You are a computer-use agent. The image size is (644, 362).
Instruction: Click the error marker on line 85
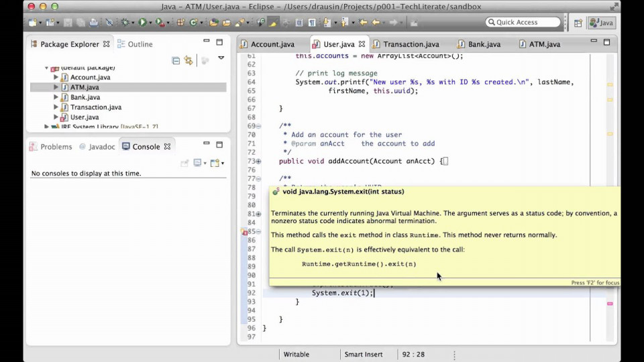246,232
